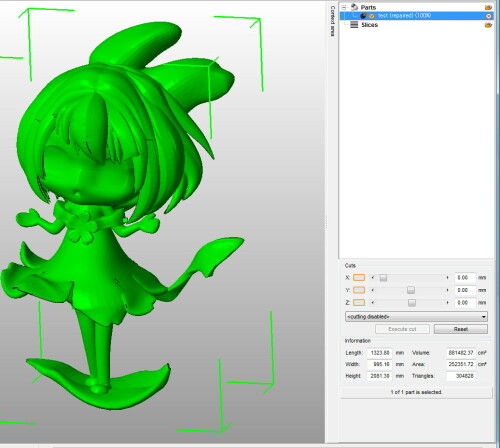Click the Area value field
500x448 pixels.
(x=461, y=364)
